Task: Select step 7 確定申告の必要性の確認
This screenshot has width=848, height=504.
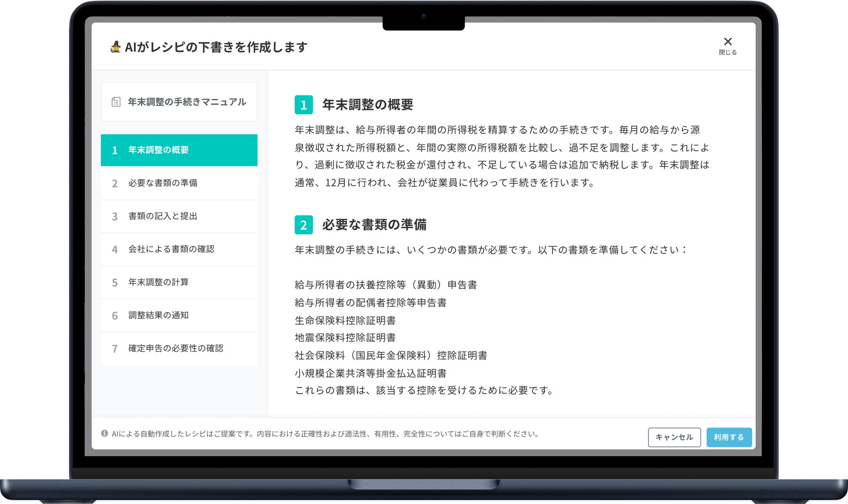Action: tap(179, 348)
